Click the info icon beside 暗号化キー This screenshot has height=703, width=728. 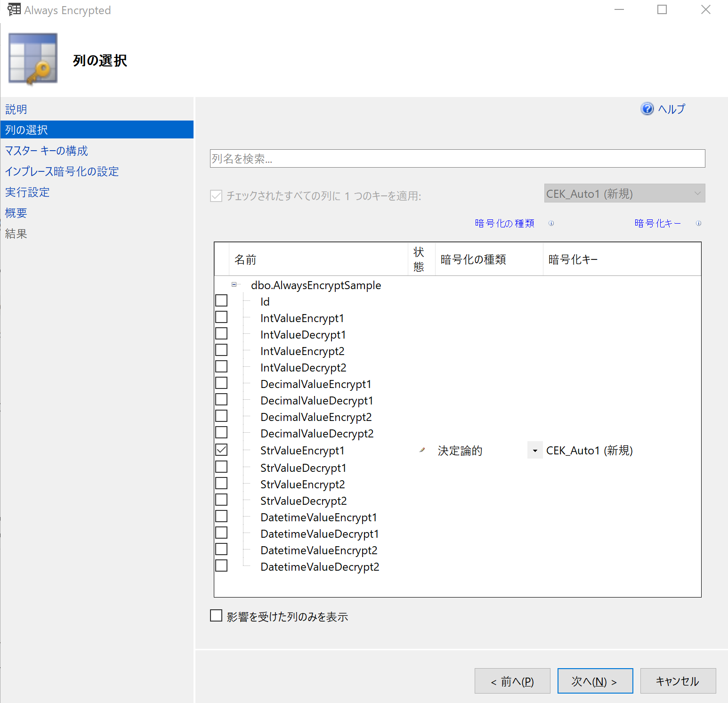click(699, 223)
